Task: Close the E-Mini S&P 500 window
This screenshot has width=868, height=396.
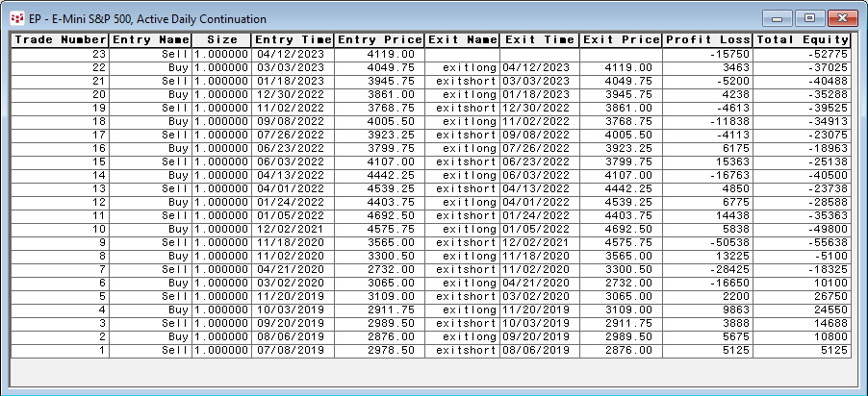Action: coord(842,17)
